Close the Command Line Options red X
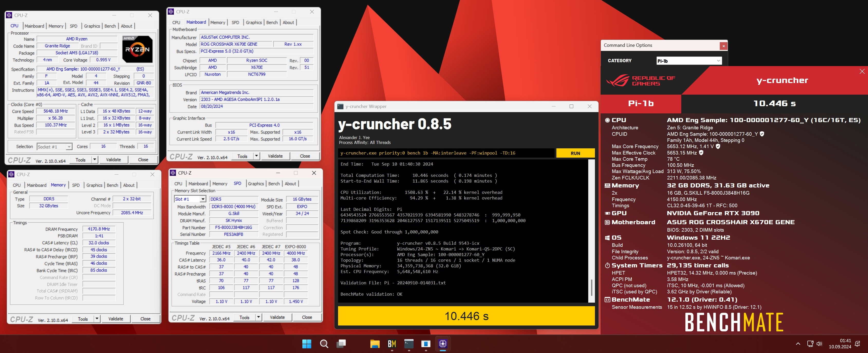The image size is (868, 353). 723,46
